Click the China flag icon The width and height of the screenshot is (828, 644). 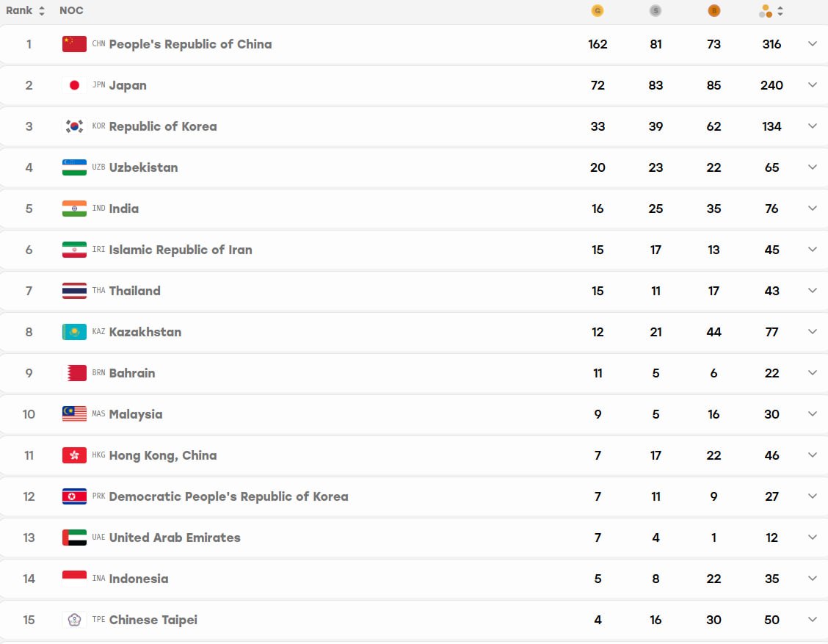(74, 44)
